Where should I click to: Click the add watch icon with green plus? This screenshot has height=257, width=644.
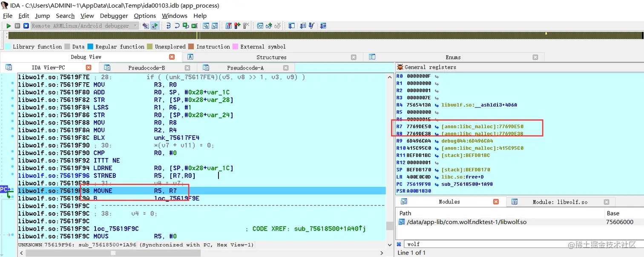click(269, 26)
